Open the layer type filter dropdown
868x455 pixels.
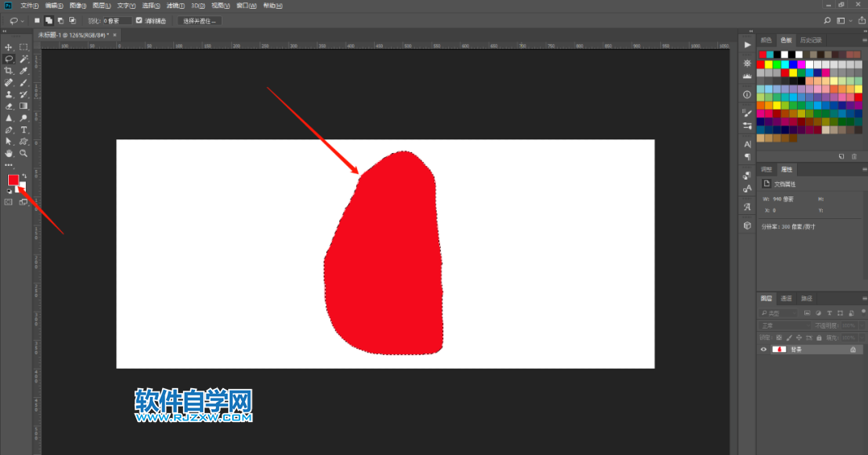779,313
